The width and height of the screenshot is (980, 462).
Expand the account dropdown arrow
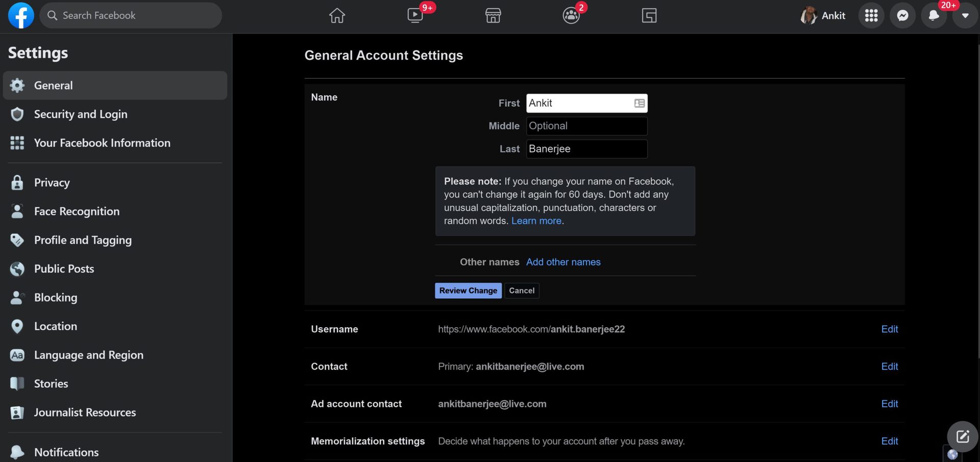click(x=965, y=15)
